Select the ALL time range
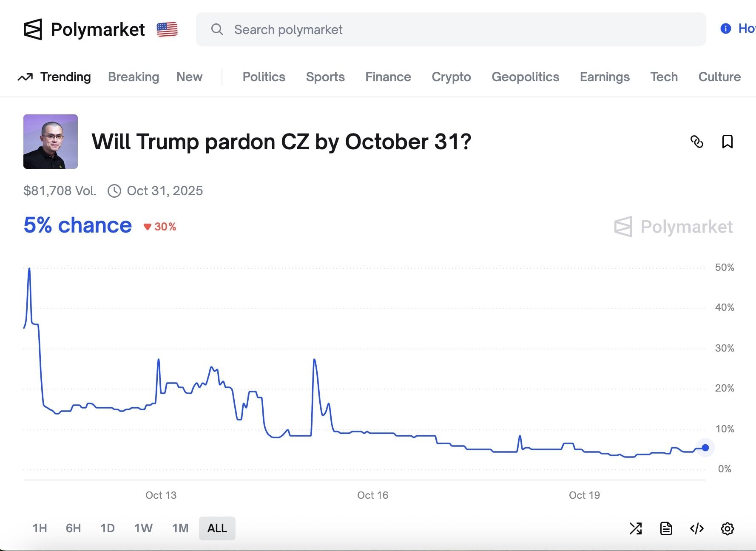Viewport: 756px width, 551px height. click(217, 528)
